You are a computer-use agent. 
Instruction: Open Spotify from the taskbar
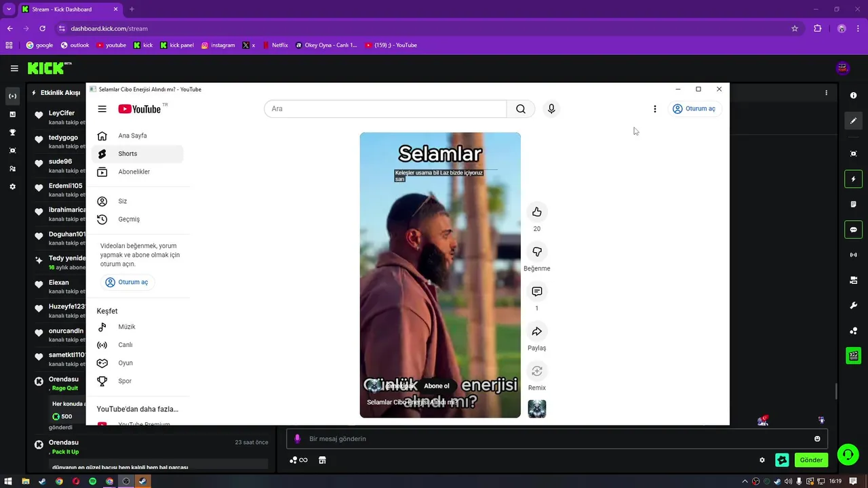pyautogui.click(x=92, y=481)
